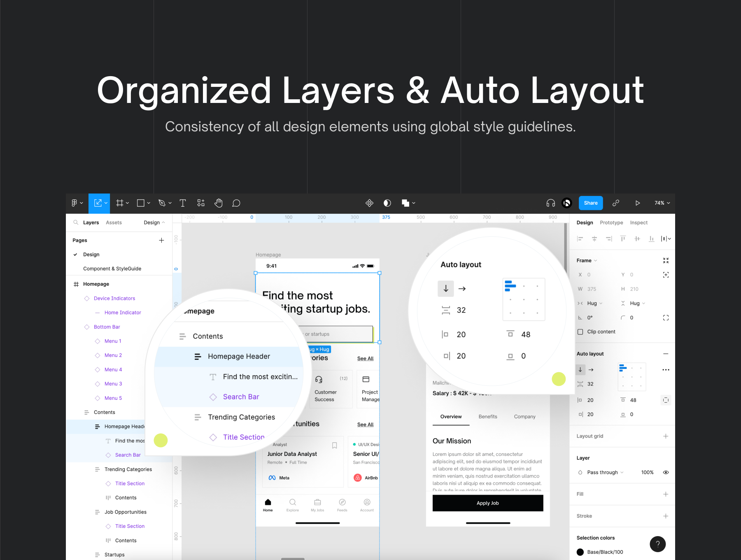Switch to the Assets tab
741x560 pixels.
coord(114,223)
